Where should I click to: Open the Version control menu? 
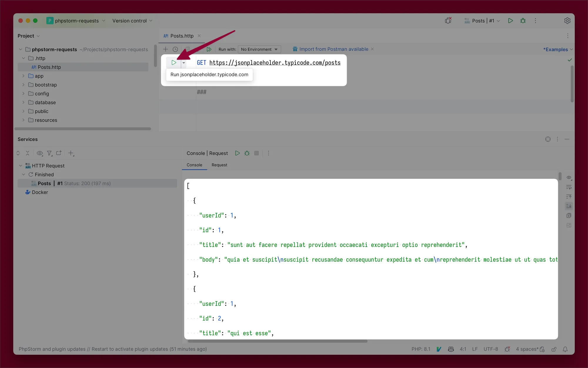point(132,21)
